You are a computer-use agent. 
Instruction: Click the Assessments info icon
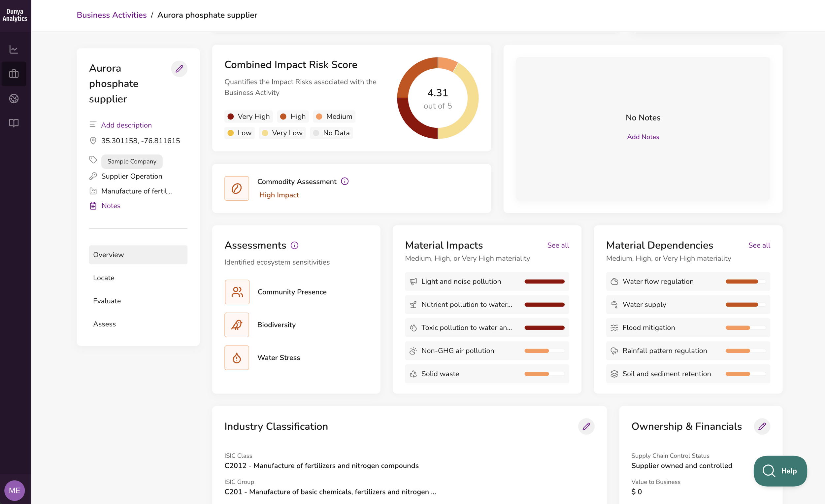pos(294,245)
